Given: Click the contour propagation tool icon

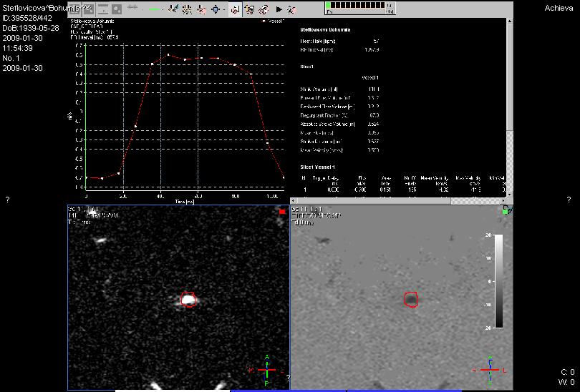Looking at the screenshot, I should (187, 9).
